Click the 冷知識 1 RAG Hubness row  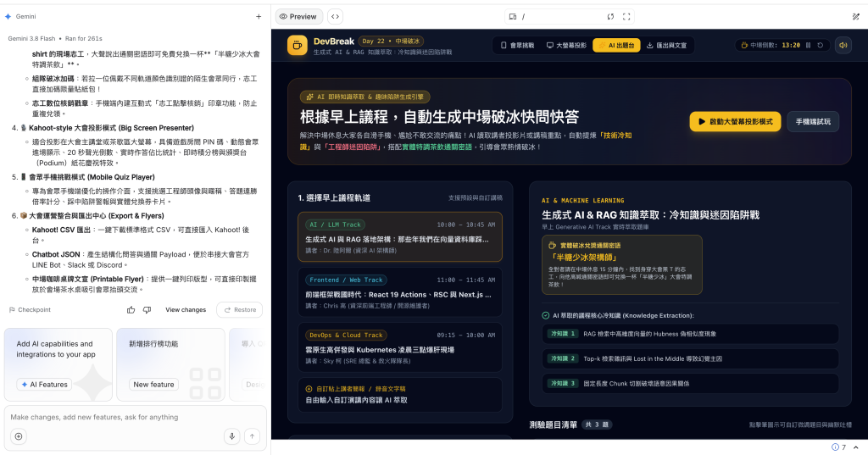690,334
